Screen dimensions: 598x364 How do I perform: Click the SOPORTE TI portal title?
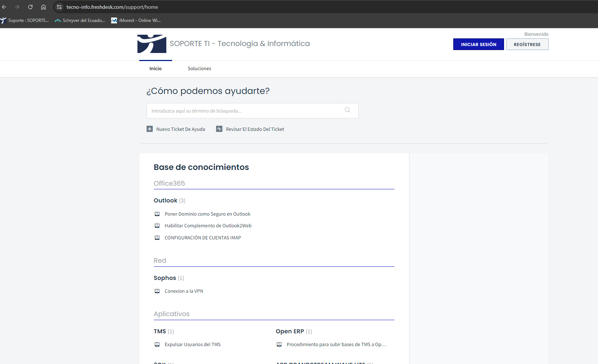pos(240,43)
